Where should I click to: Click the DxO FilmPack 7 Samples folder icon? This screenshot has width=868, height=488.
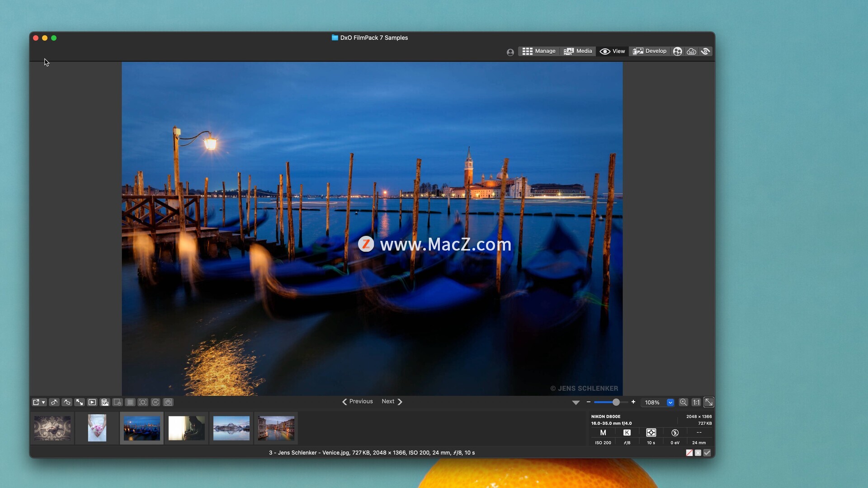click(335, 38)
